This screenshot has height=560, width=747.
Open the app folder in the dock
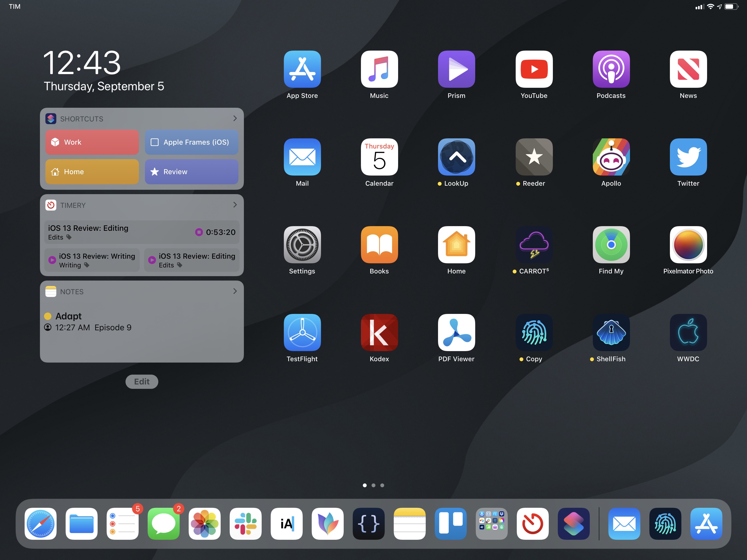pos(492,524)
